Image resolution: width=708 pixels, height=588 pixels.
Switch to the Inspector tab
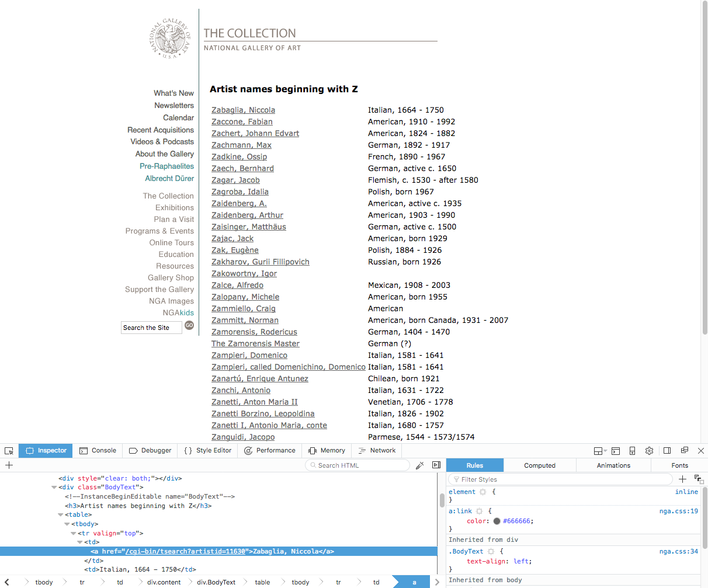coord(46,451)
